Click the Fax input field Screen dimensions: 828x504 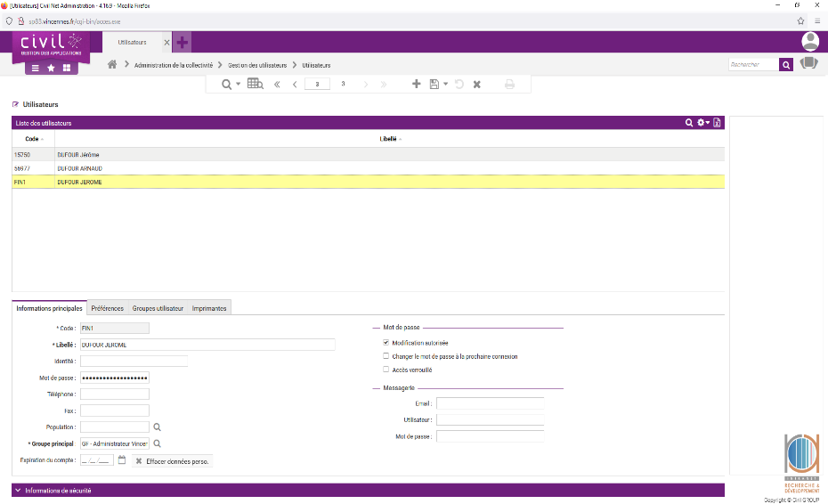coord(115,411)
